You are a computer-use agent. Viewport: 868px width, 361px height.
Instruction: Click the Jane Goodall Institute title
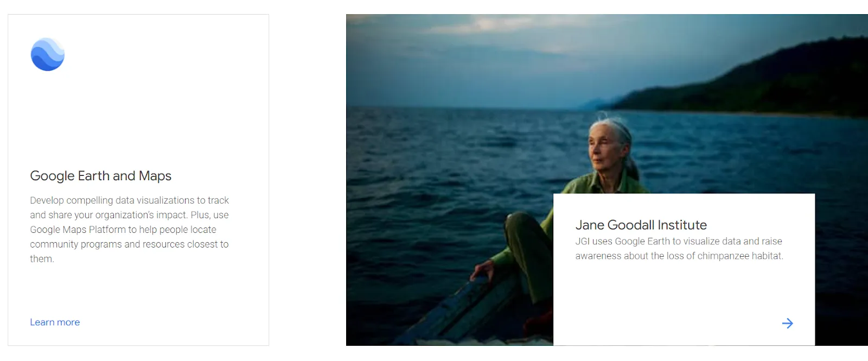pos(641,225)
